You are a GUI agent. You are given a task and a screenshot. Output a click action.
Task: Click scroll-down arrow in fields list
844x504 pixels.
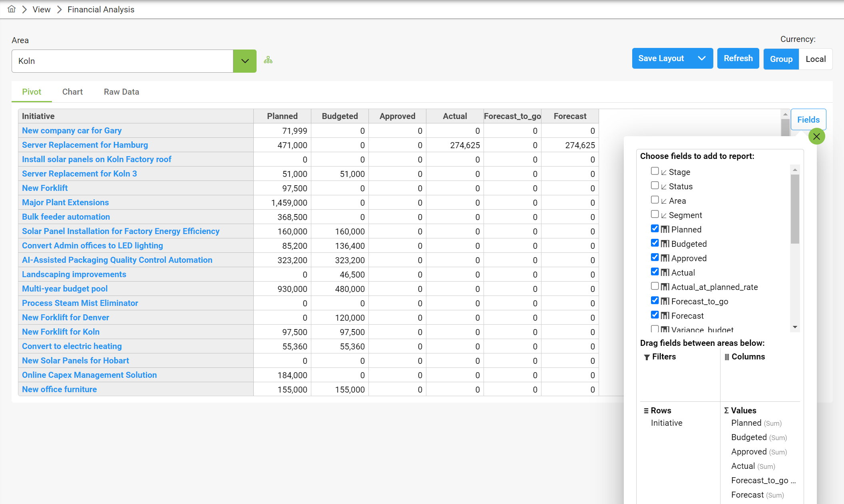pos(795,327)
